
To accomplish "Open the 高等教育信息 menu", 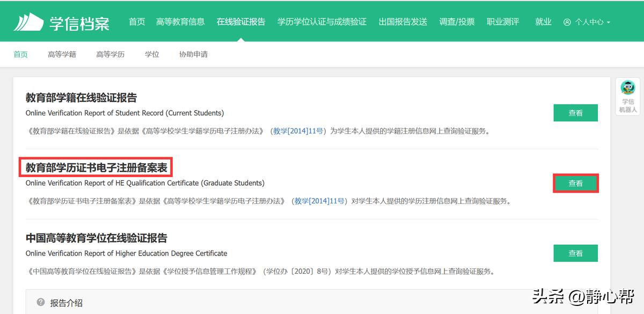I will [180, 22].
